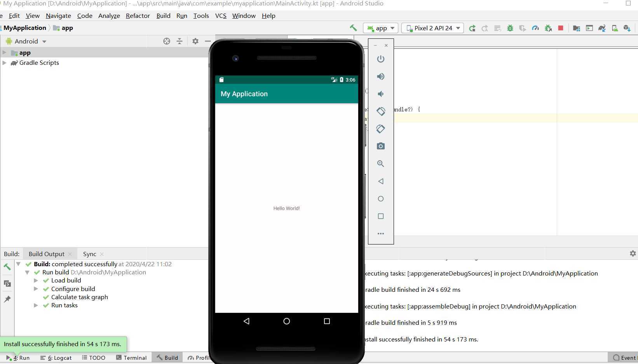Click Collapse All in project panel

(x=180, y=41)
